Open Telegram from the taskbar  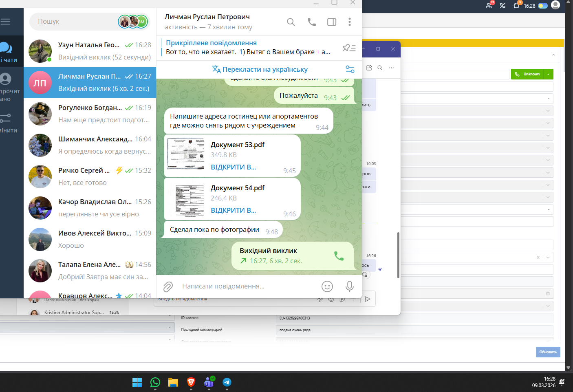227,382
